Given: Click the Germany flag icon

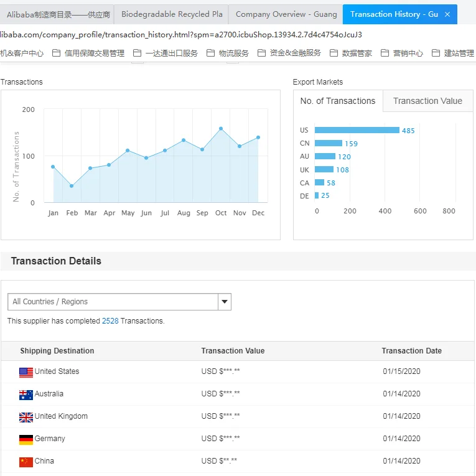Looking at the screenshot, I should [x=26, y=439].
